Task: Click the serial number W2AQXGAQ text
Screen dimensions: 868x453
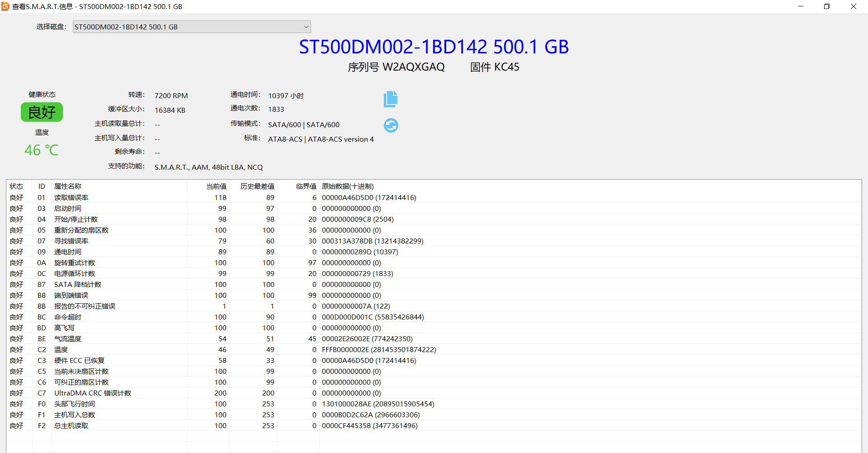Action: 413,67
